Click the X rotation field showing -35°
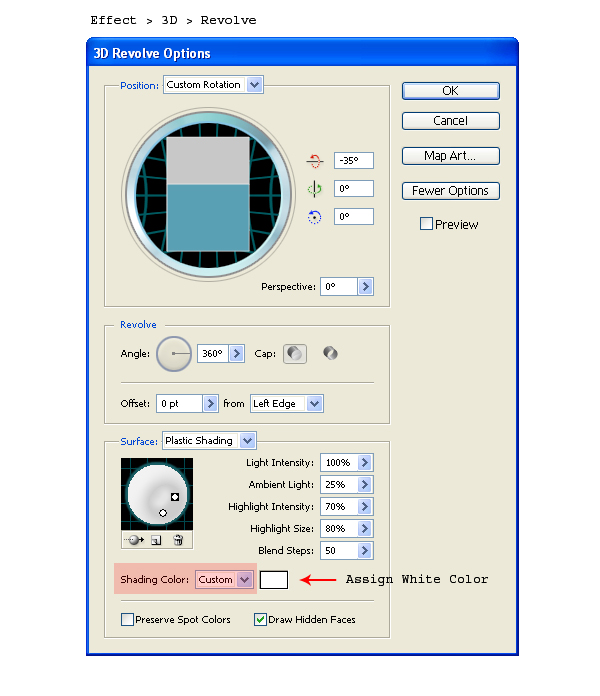 coord(354,161)
